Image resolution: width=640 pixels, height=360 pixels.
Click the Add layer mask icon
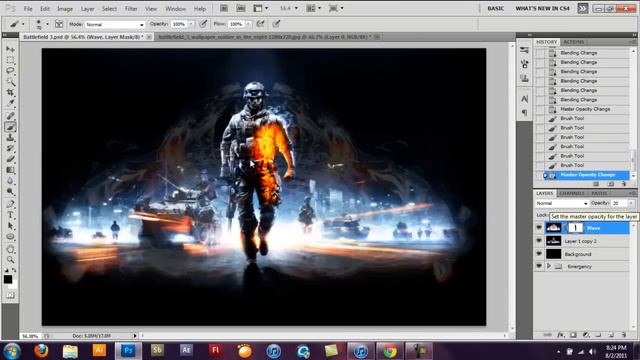(573, 335)
